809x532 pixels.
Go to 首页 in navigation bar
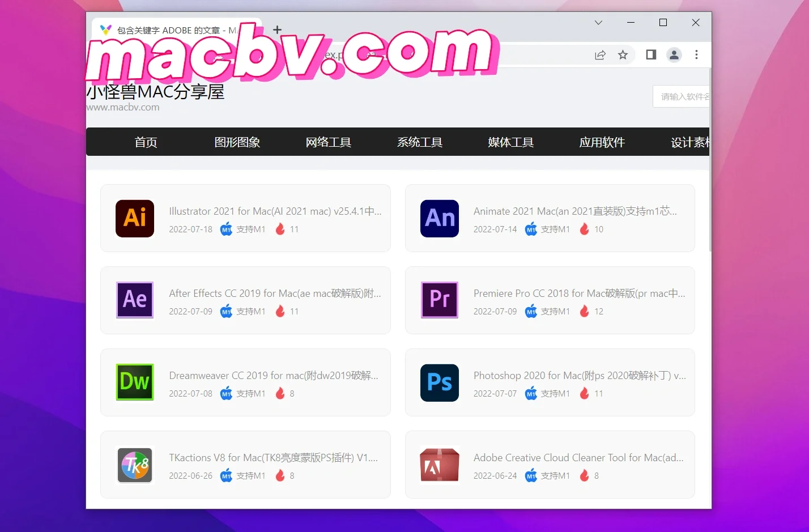(146, 142)
